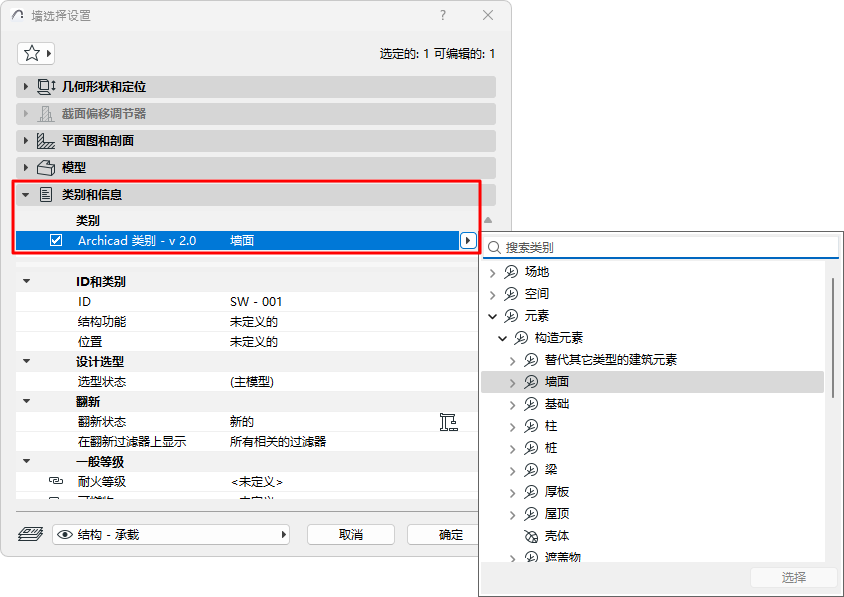Click the 桩 classification icon
The height and width of the screenshot is (597, 844).
531,448
